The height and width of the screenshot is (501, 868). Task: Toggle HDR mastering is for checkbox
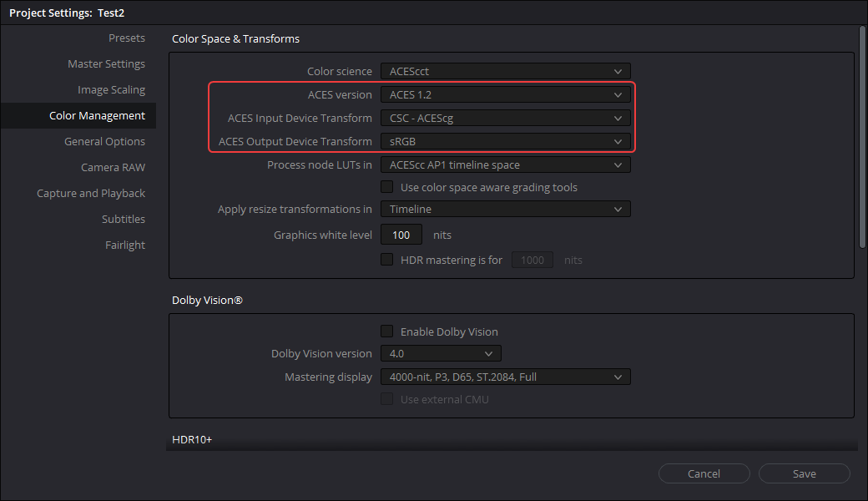387,260
